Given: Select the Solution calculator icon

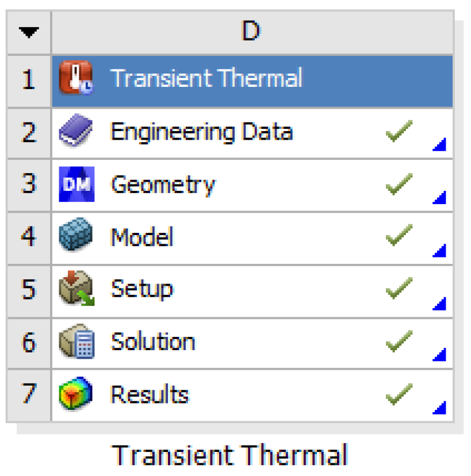Looking at the screenshot, I should [76, 342].
